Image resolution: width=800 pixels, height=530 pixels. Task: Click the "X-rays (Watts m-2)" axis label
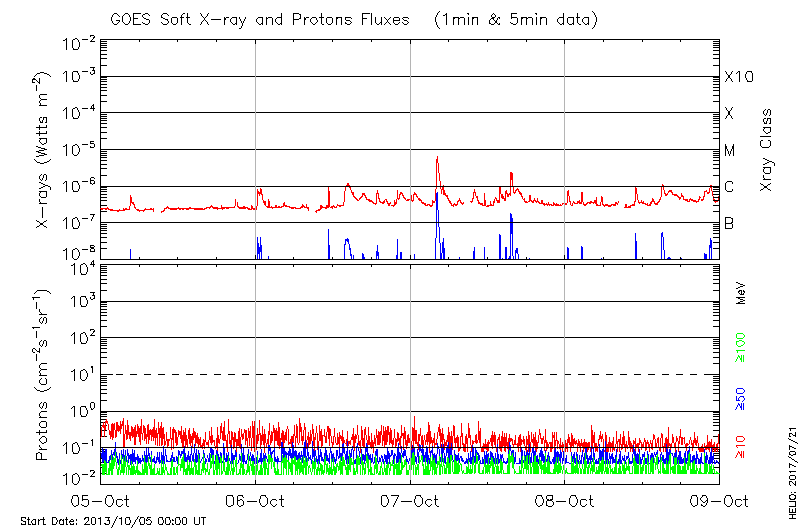tap(43, 150)
